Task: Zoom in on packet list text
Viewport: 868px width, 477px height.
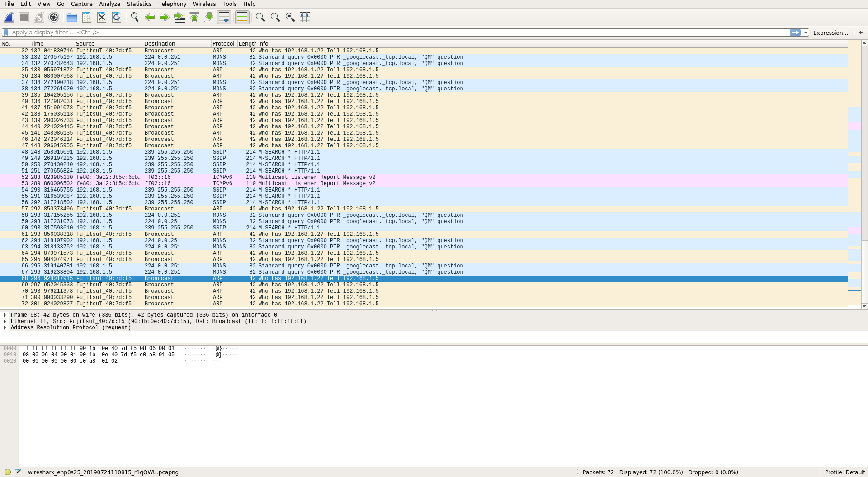Action: (x=260, y=17)
